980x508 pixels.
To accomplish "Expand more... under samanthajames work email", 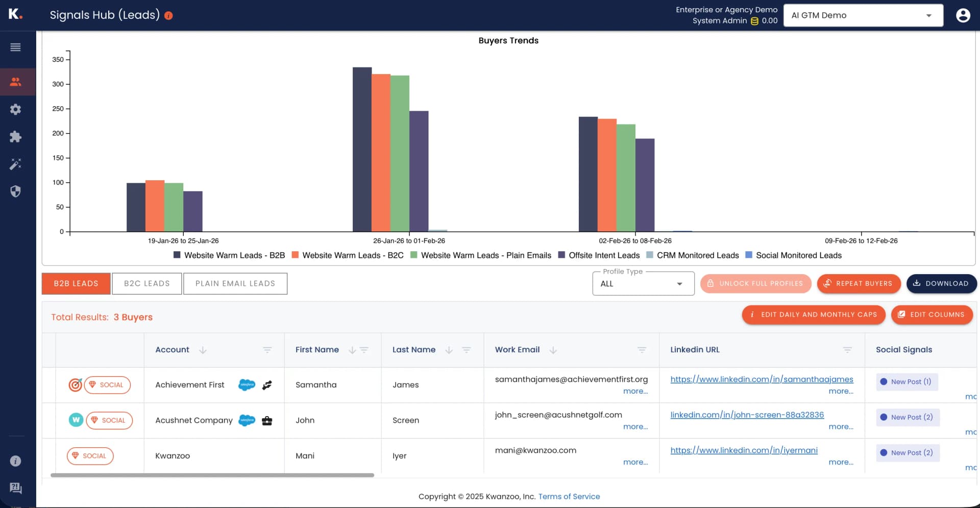I will (635, 392).
